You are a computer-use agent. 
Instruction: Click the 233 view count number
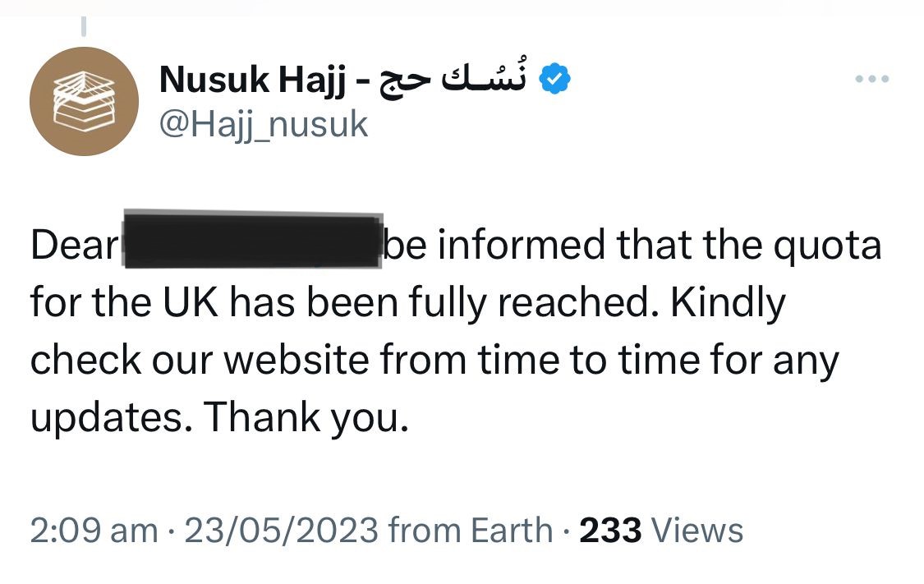point(610,531)
